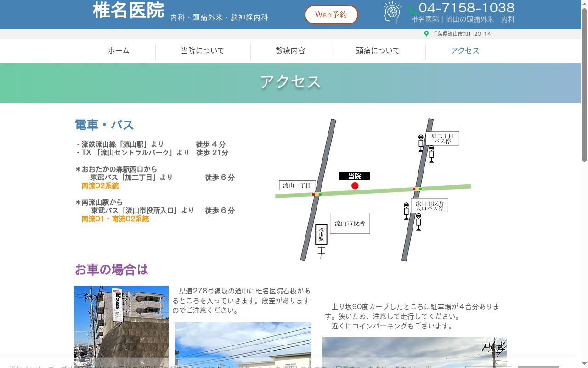Image resolution: width=588 pixels, height=368 pixels.
Task: Open the 頭痛について menu item
Action: [x=378, y=51]
